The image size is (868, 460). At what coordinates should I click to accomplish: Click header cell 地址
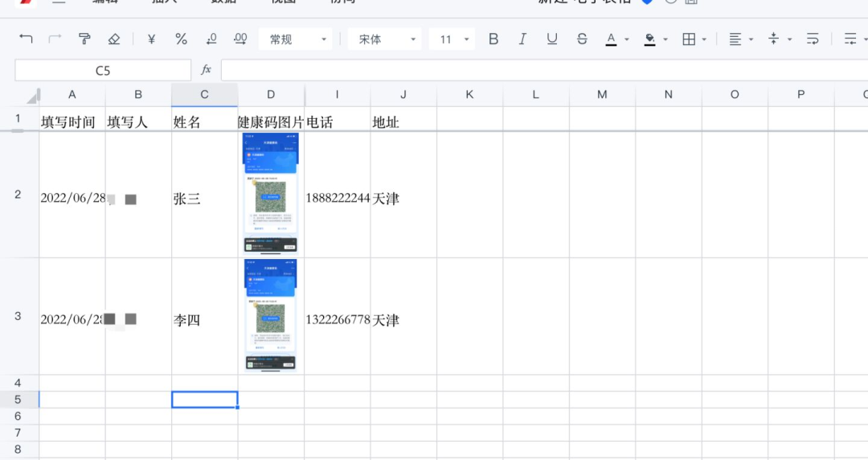(403, 120)
